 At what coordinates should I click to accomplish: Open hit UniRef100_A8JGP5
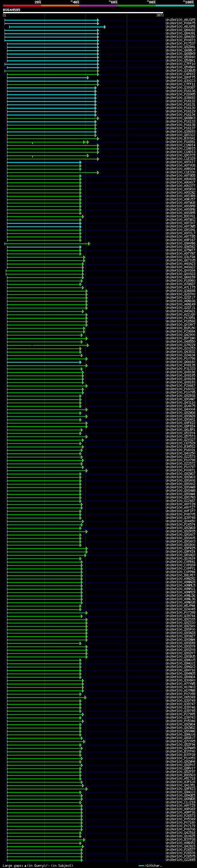180,20
